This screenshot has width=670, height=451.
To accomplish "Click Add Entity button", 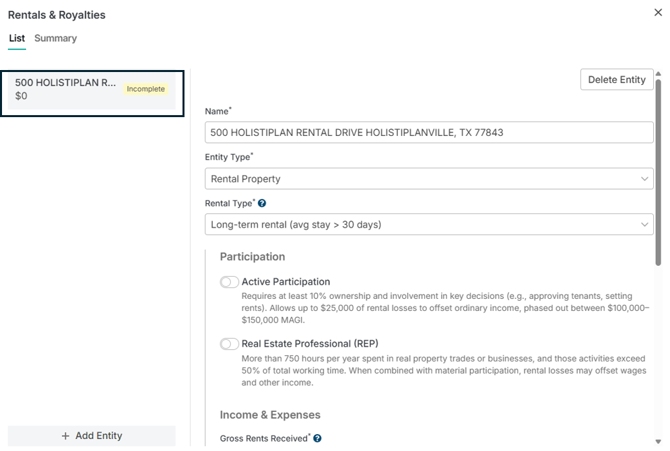I will [x=91, y=436].
